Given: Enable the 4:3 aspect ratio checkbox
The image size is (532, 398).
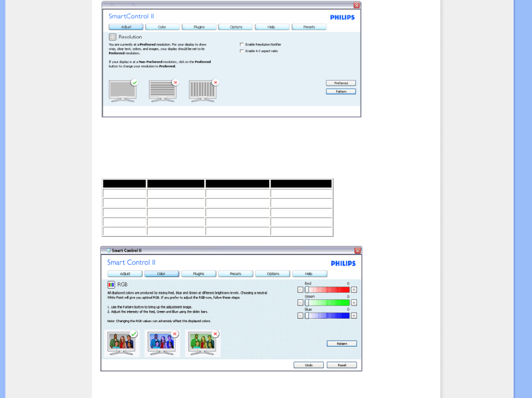Looking at the screenshot, I should tap(242, 51).
